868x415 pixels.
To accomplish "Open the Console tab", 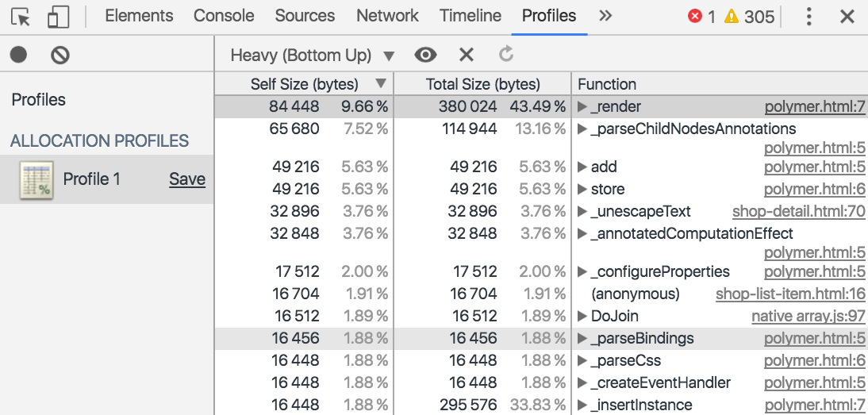I will pos(224,16).
